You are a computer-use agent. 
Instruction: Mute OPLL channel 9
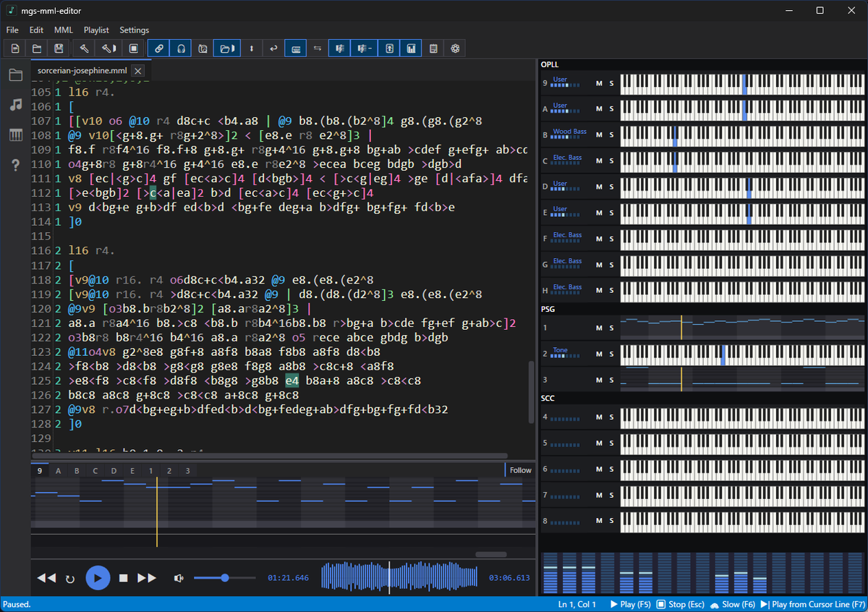click(x=599, y=83)
